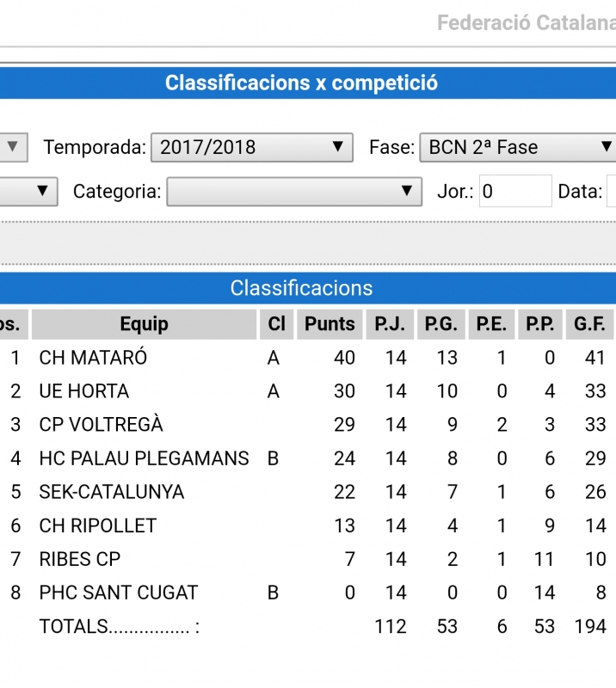Click the Cl column header
The height and width of the screenshot is (688, 616).
[276, 324]
